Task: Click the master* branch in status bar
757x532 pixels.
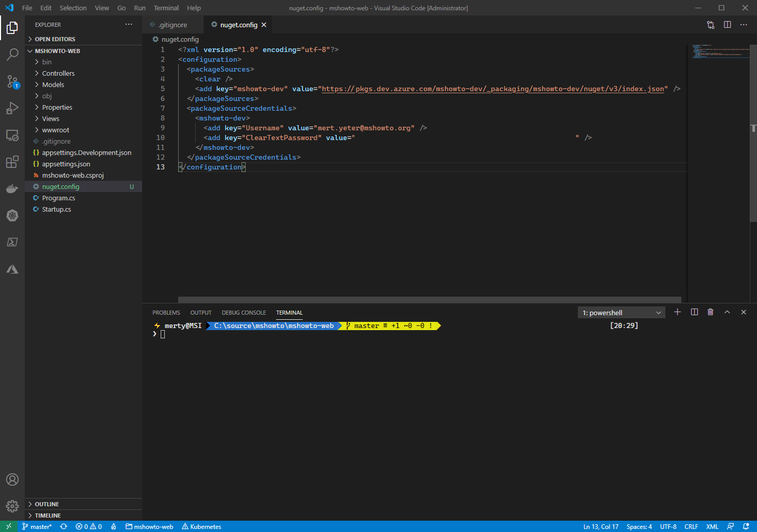Action: [x=37, y=526]
